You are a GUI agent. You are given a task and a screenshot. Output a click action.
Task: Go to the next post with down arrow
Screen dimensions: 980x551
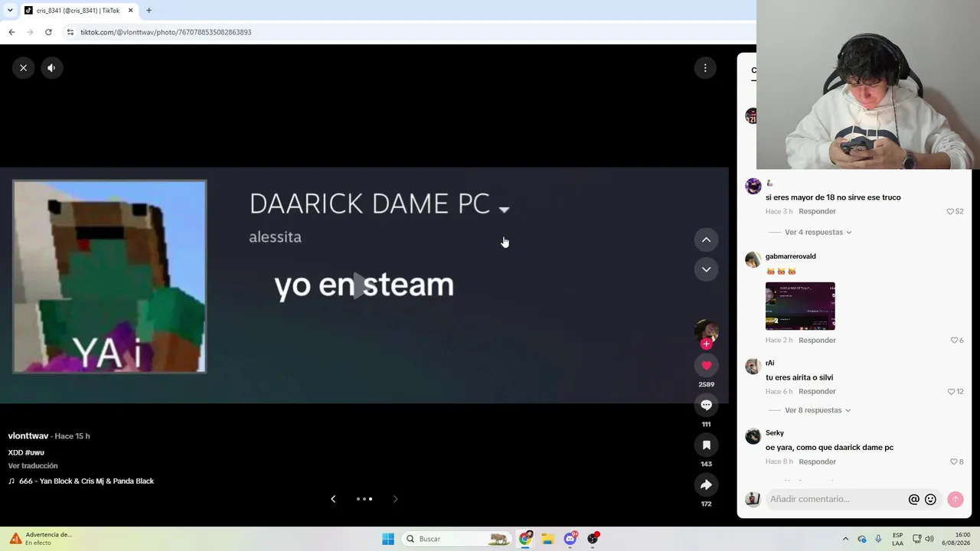706,269
